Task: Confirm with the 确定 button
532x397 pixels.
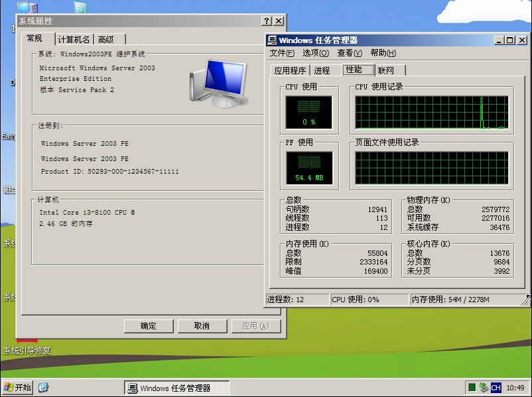Action: 149,326
